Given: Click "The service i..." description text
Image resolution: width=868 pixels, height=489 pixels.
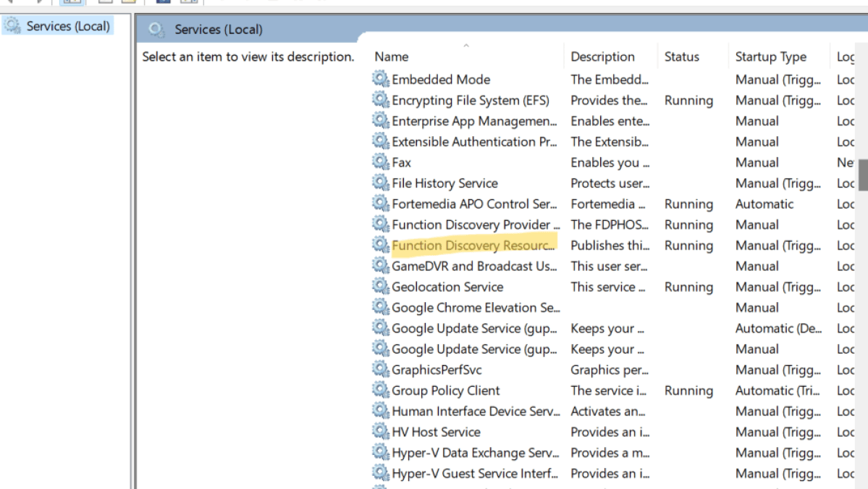Looking at the screenshot, I should pyautogui.click(x=608, y=390).
